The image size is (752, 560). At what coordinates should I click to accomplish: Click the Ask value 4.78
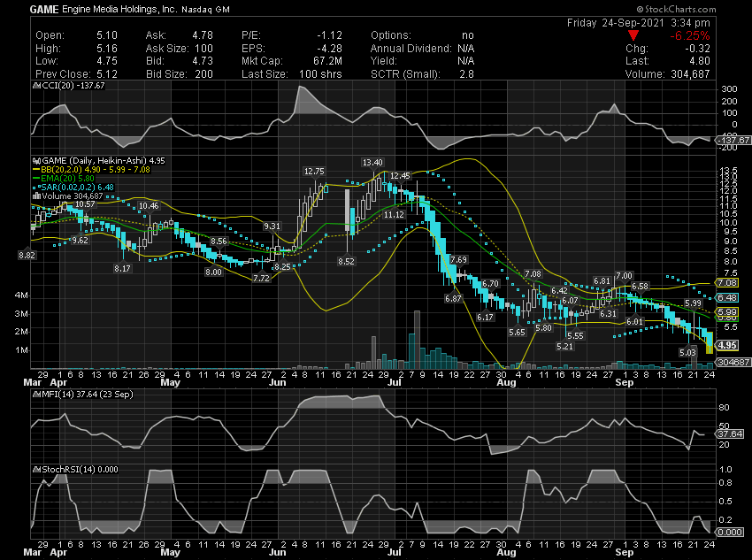(x=203, y=35)
